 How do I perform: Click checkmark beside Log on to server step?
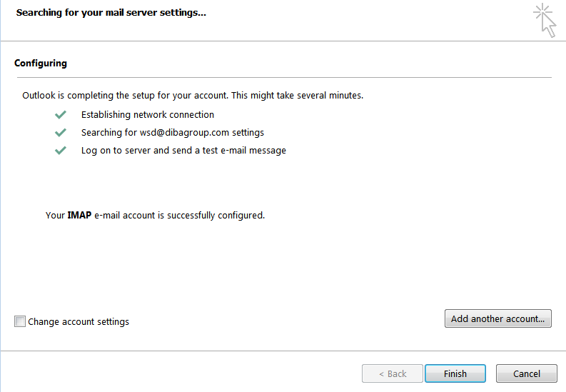pos(60,150)
